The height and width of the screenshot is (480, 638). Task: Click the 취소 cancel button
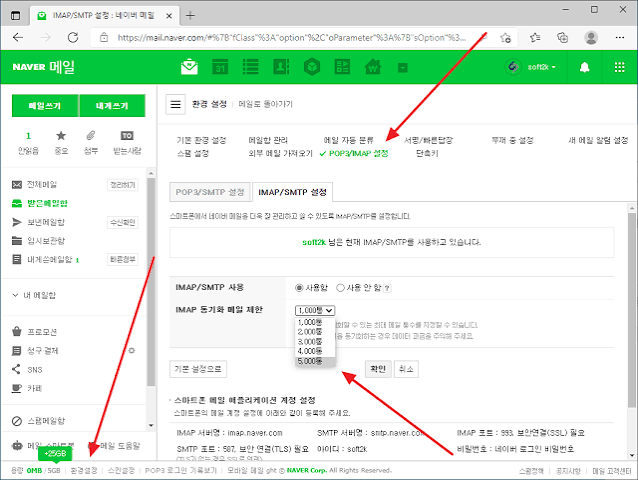[406, 369]
